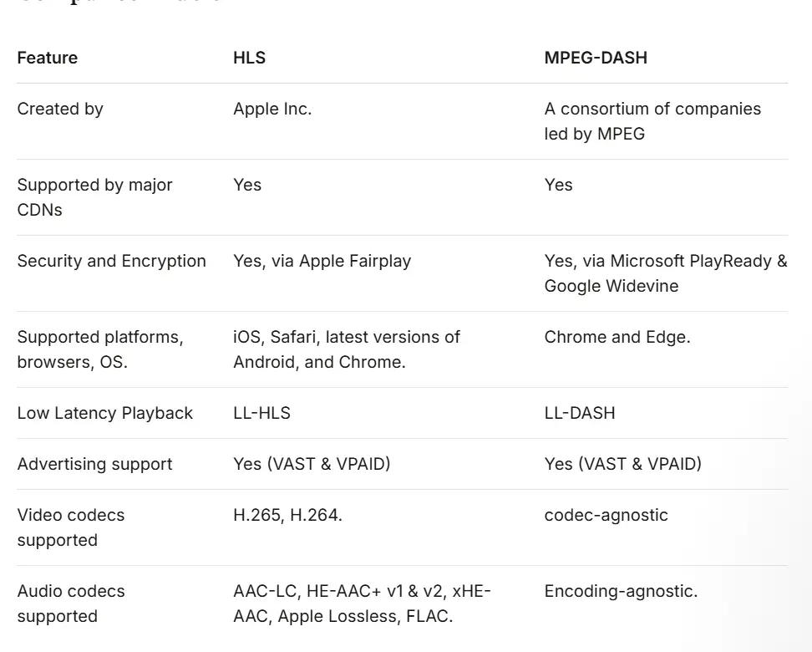
Task: Select the 'Created by' row label
Action: [x=60, y=109]
